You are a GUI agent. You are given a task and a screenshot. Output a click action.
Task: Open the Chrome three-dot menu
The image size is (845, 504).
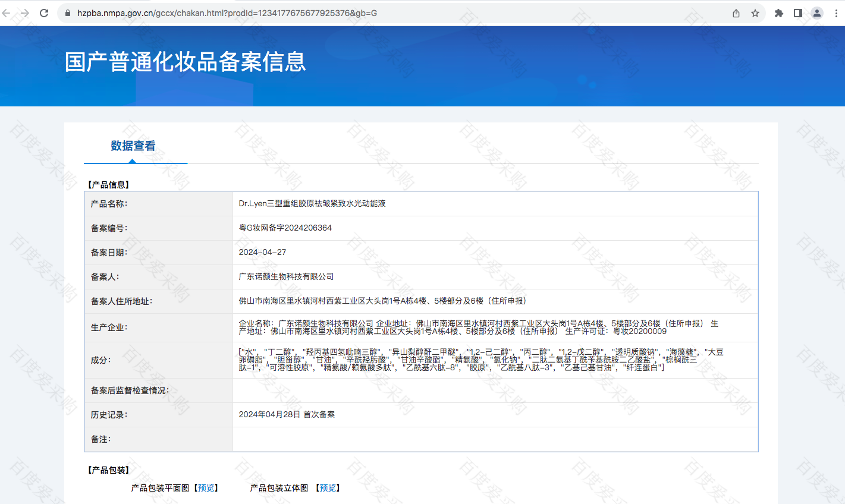836,13
